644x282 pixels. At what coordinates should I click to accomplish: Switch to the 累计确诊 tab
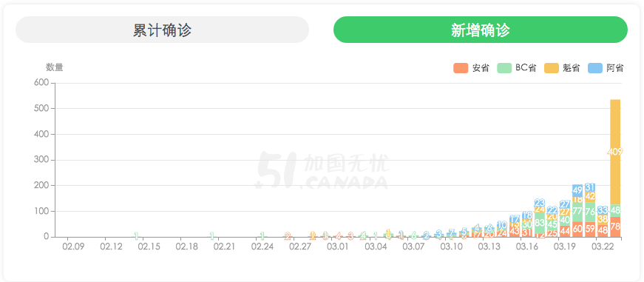[162, 30]
